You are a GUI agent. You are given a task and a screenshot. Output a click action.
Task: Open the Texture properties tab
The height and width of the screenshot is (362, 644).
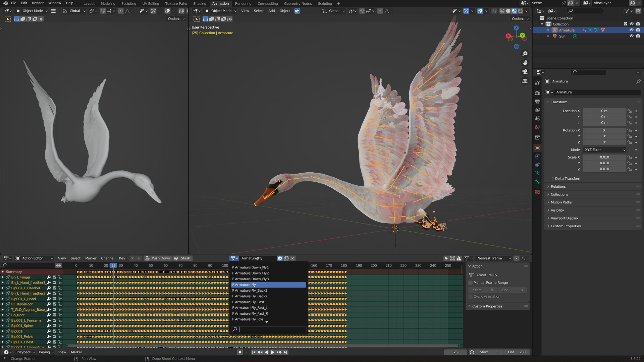tap(537, 192)
